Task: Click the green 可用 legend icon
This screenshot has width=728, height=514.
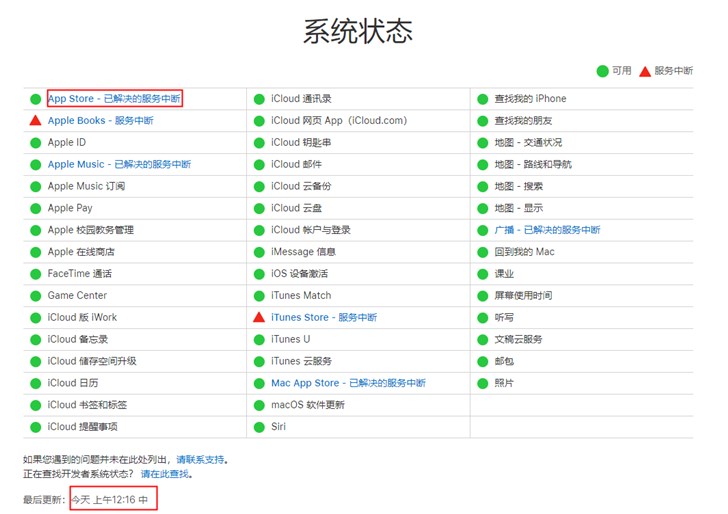Action: coord(603,71)
